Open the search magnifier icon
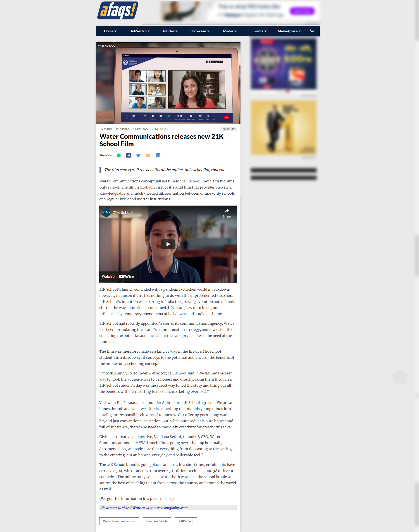 coord(312,31)
